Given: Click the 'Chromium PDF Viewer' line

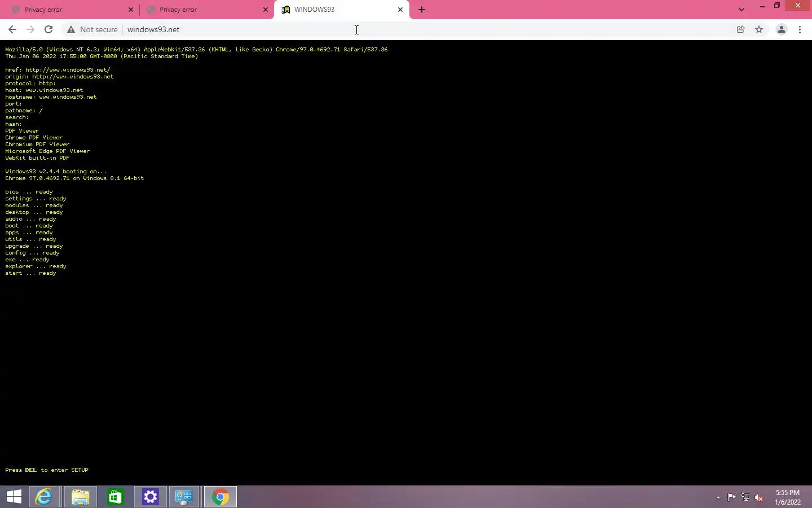Looking at the screenshot, I should [x=37, y=144].
